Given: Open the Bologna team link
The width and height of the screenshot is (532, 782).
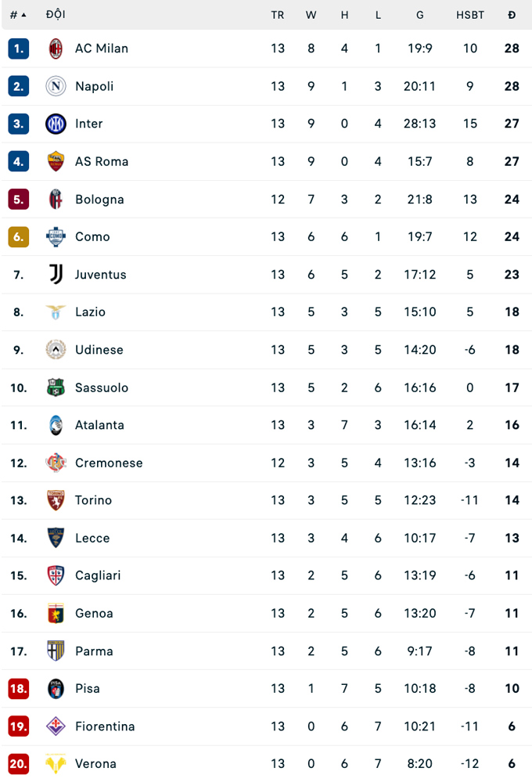Looking at the screenshot, I should 99,200.
